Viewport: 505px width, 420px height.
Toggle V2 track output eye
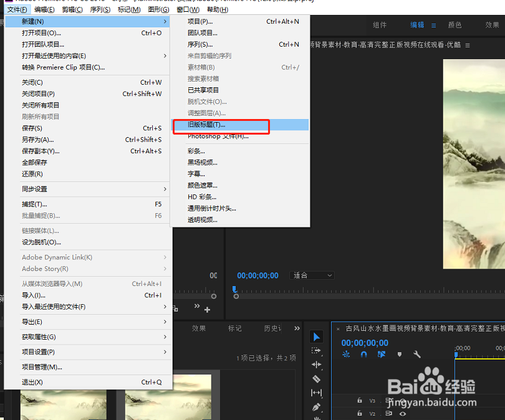point(403,414)
